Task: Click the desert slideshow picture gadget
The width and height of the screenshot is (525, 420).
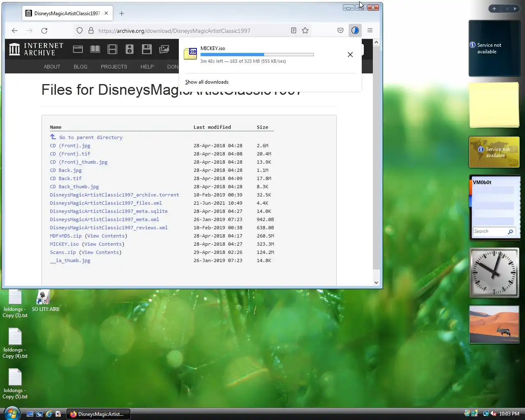Action: (x=494, y=324)
